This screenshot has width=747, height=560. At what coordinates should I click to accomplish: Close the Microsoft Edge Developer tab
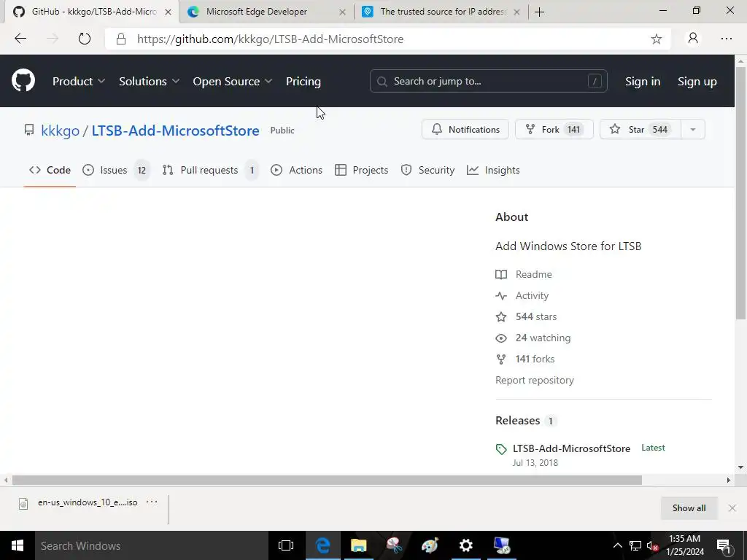click(x=342, y=12)
